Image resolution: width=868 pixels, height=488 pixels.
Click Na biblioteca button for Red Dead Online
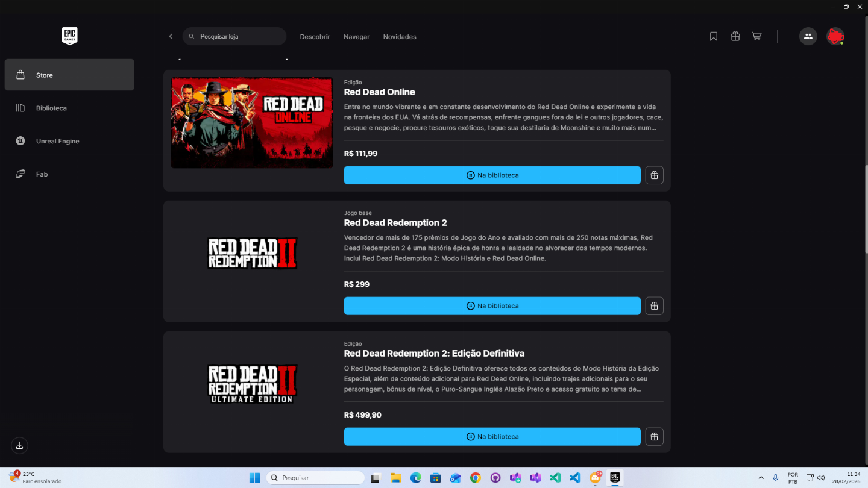[492, 175]
